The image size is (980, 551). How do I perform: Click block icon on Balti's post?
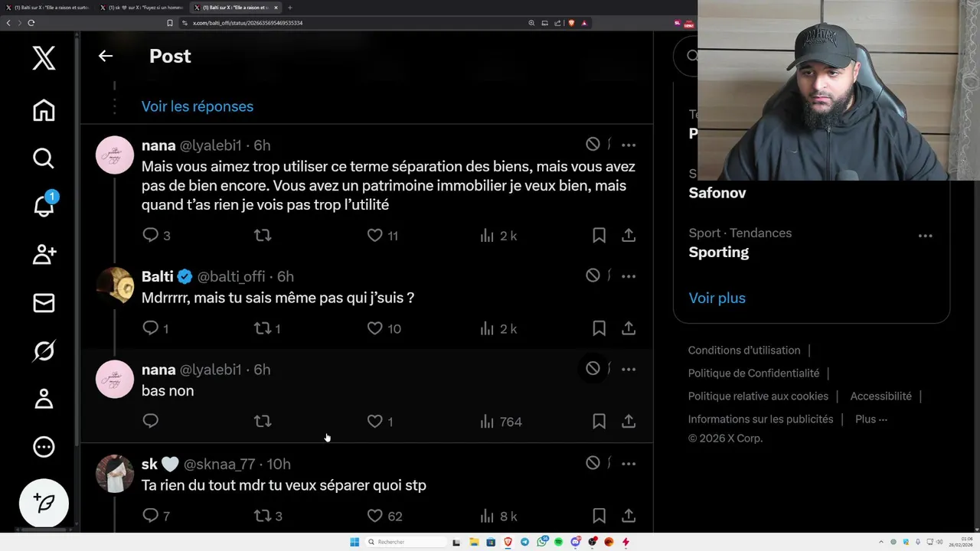[593, 275]
